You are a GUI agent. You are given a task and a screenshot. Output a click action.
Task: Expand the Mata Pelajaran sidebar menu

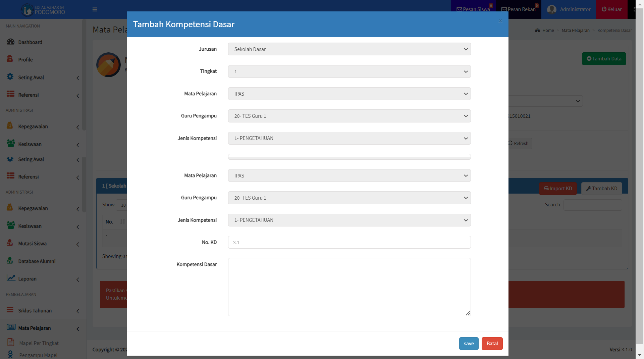[35, 328]
